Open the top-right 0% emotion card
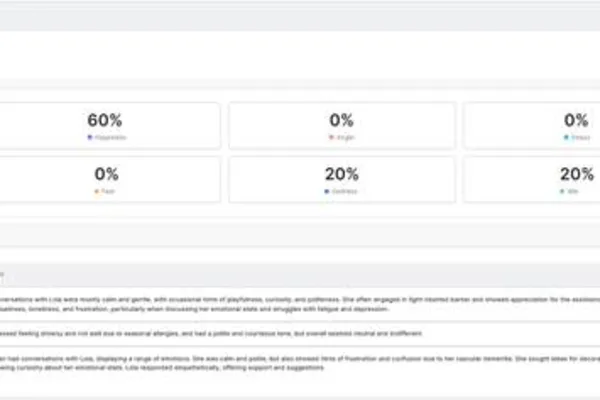 tap(532, 126)
